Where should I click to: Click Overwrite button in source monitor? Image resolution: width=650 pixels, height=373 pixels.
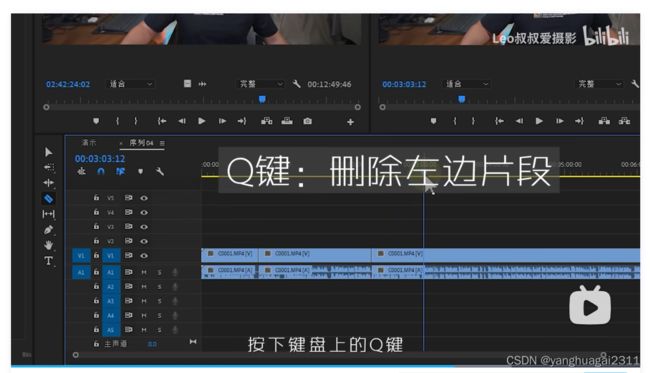click(287, 121)
